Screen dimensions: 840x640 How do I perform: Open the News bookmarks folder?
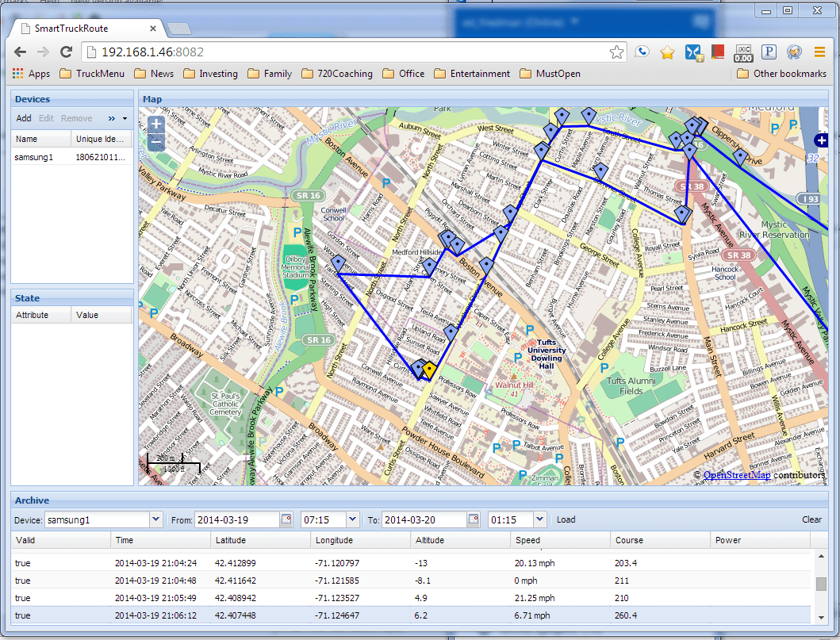tap(155, 74)
